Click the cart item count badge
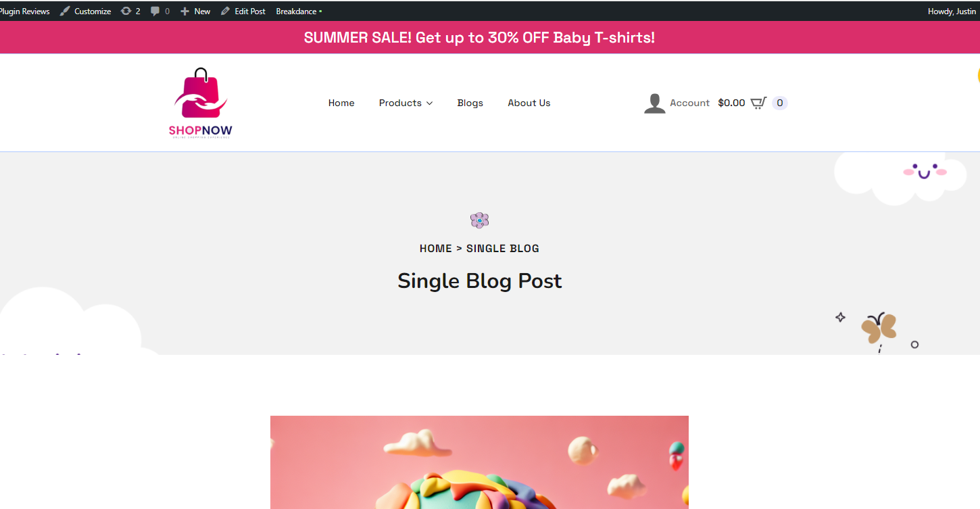980x509 pixels. coord(780,103)
